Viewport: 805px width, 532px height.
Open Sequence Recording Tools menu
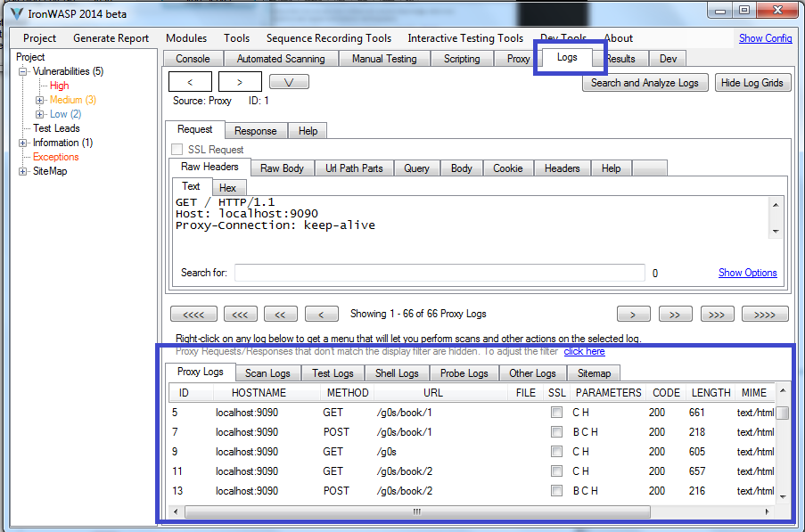click(x=329, y=38)
